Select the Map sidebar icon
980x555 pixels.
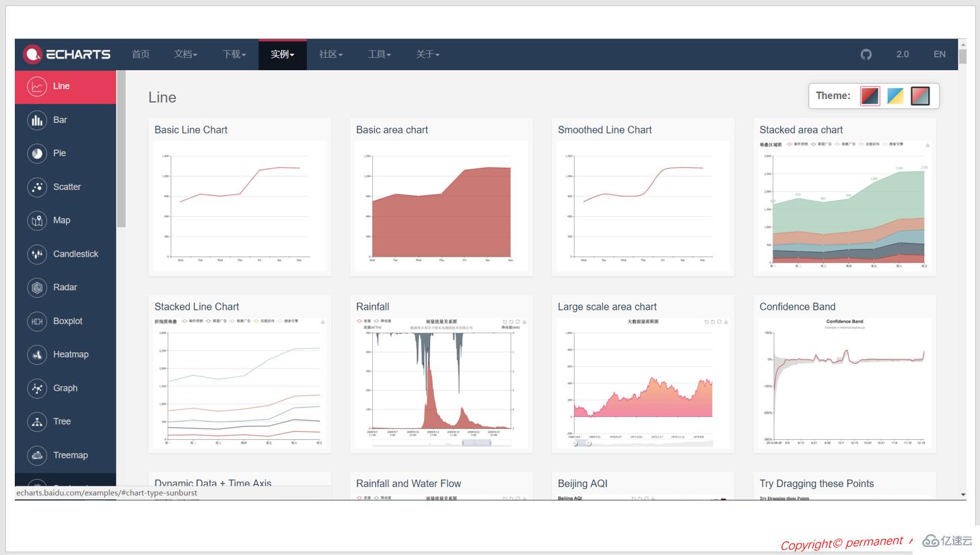[37, 220]
